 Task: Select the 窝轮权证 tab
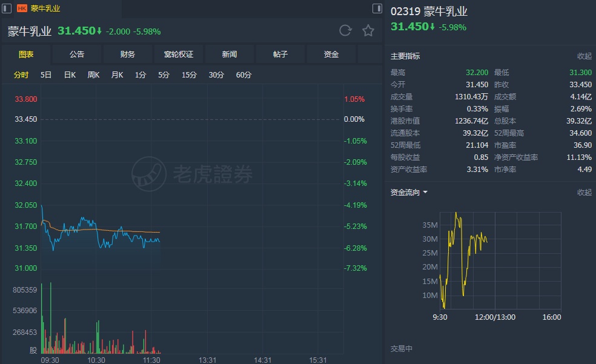pos(179,55)
